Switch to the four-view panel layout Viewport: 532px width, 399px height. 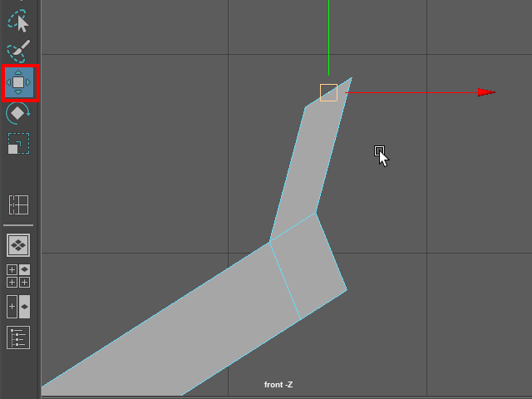(17, 276)
